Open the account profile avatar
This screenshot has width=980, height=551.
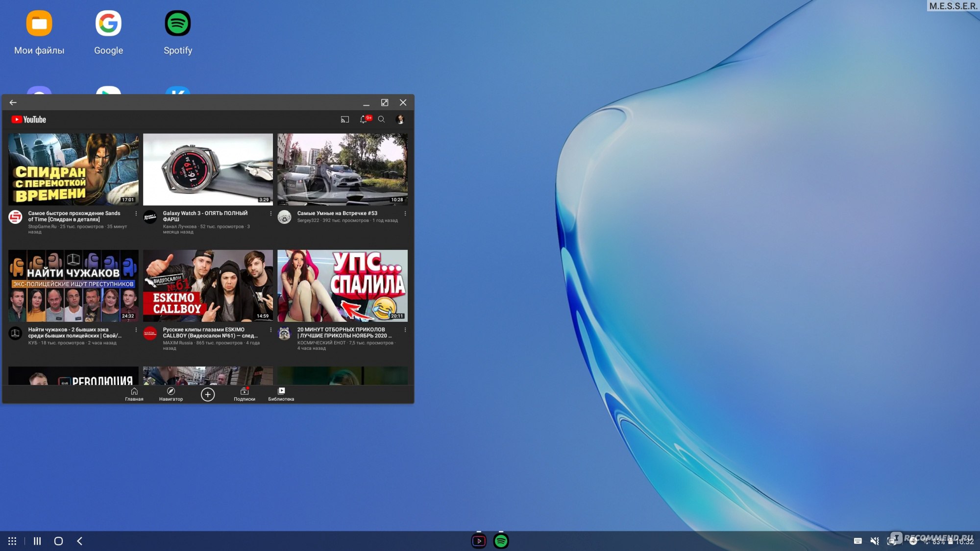pos(400,119)
